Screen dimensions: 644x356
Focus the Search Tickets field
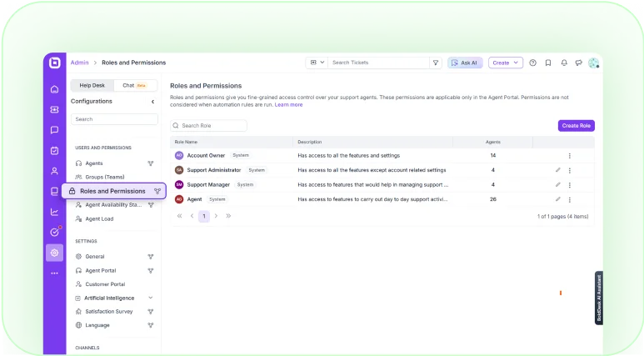pyautogui.click(x=378, y=63)
